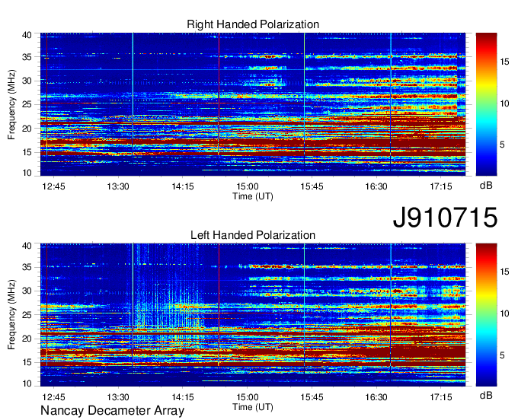
Task: Click the 20 MHz tick label on top plot
Action: pyautogui.click(x=27, y=129)
